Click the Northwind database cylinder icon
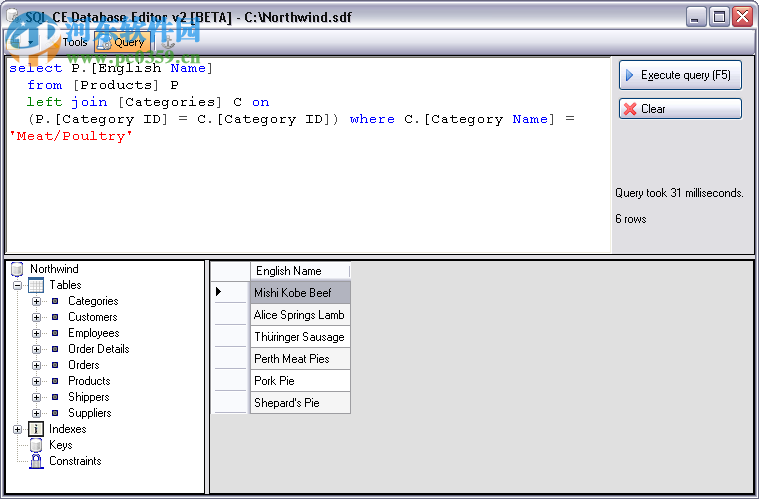The image size is (759, 499). (17, 269)
